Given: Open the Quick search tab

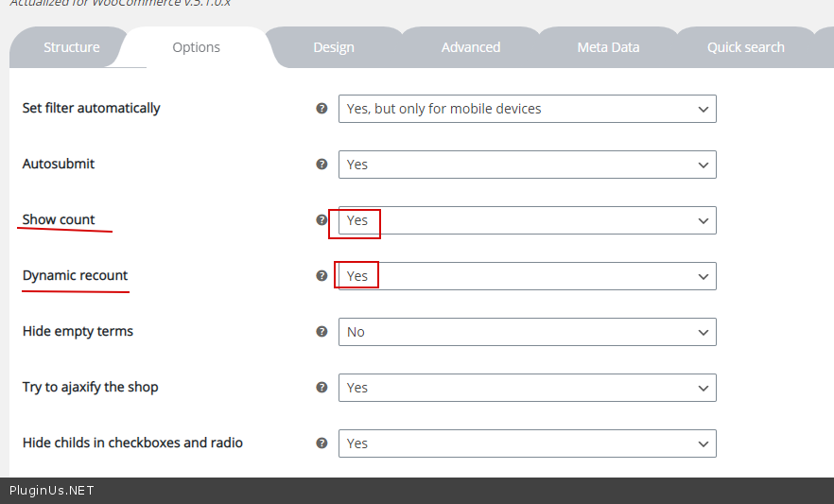Looking at the screenshot, I should pyautogui.click(x=745, y=47).
